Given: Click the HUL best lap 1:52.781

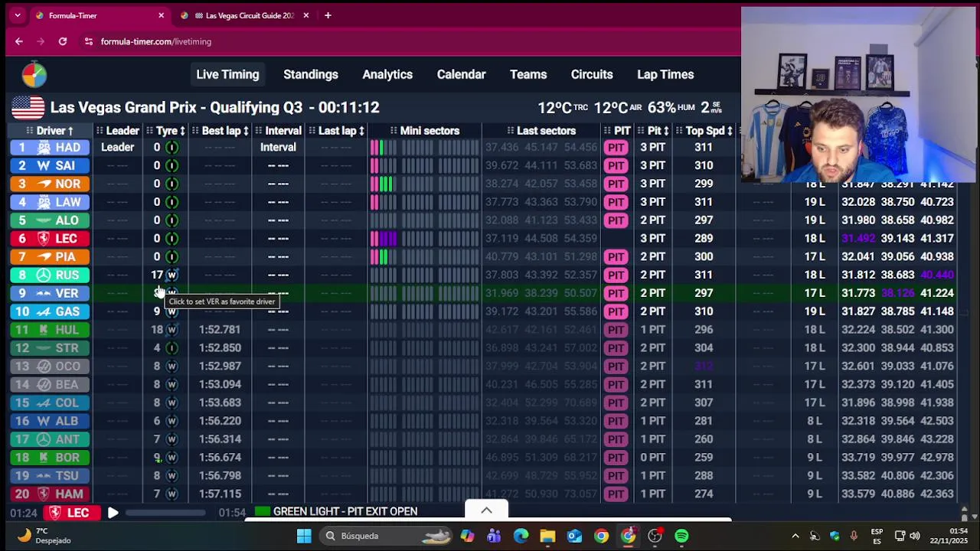Looking at the screenshot, I should tap(220, 330).
